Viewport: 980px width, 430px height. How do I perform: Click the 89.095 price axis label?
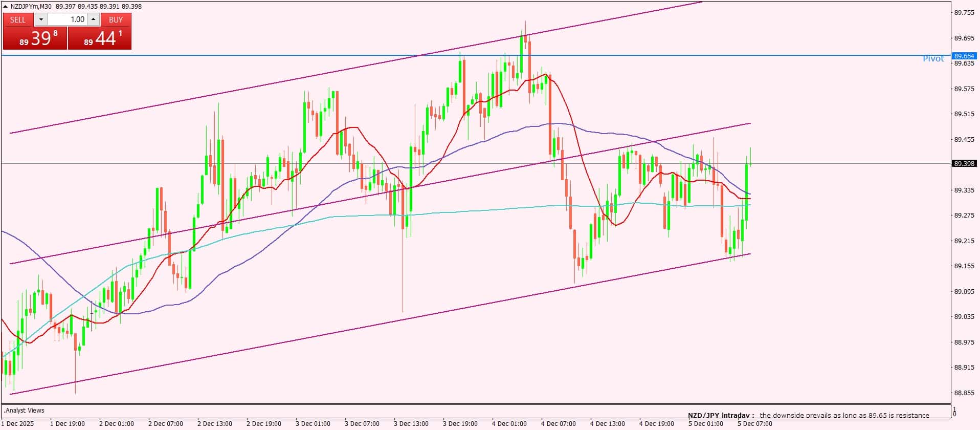point(964,292)
